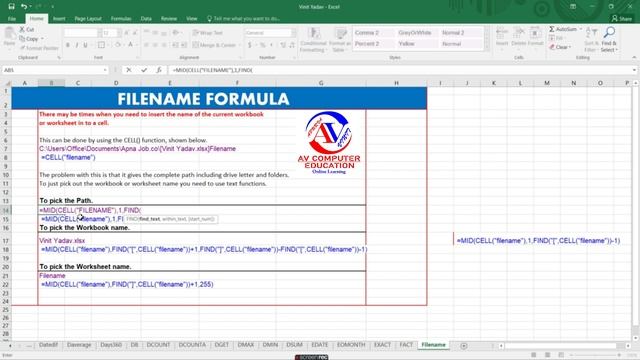The image size is (640, 360).
Task: Click Ribbon Display Options icon
Action: click(x=573, y=7)
